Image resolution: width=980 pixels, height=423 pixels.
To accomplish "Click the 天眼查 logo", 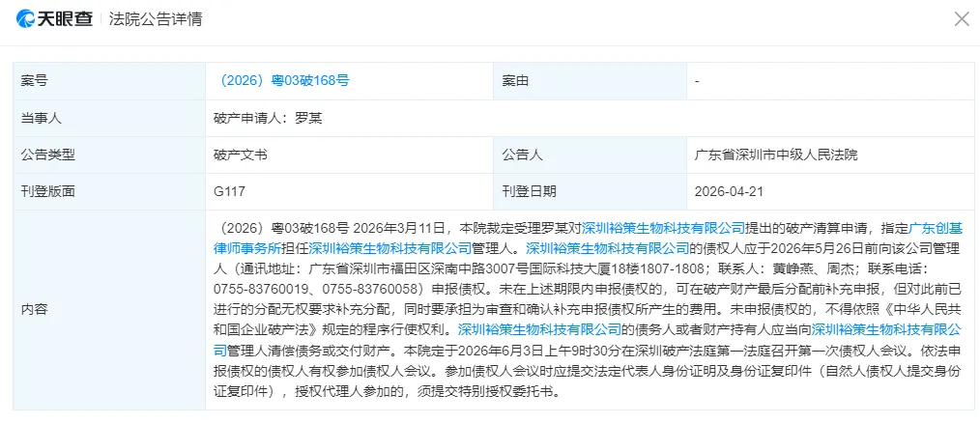I will (54, 18).
